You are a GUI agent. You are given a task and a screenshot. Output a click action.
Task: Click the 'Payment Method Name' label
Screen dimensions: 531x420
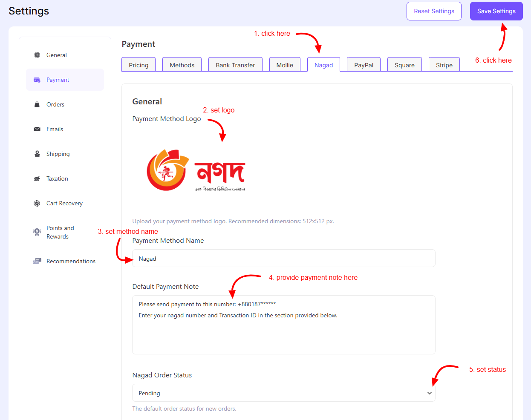pos(168,241)
